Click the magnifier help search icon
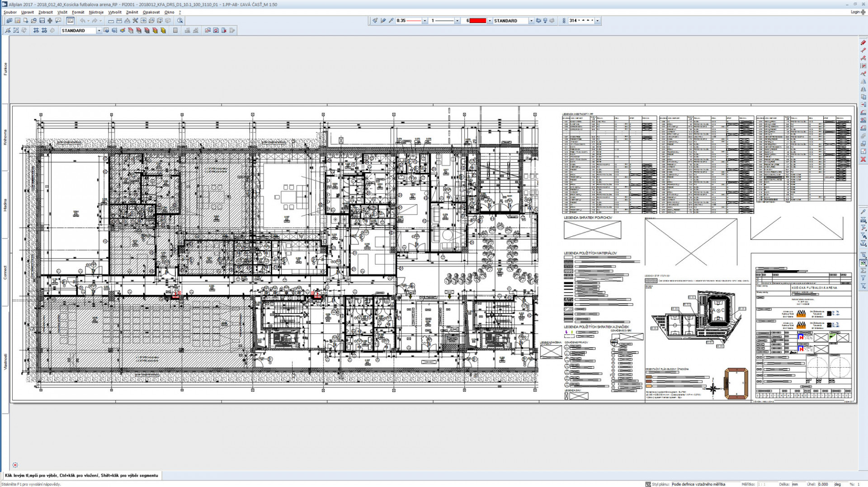Screen dimensions: 868x487 pos(180,21)
